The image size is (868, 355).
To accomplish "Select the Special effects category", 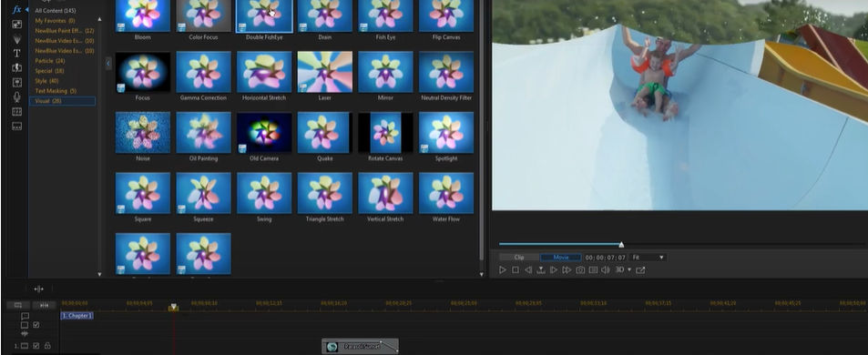I will (x=49, y=71).
